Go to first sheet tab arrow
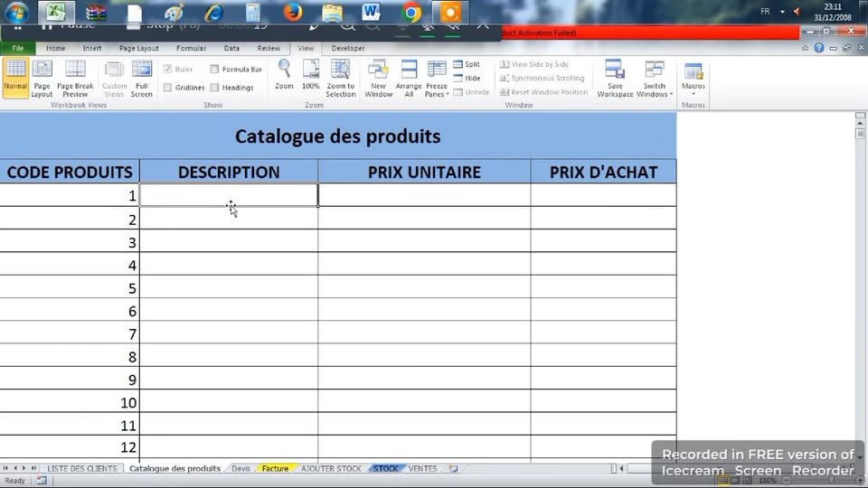This screenshot has height=488, width=868. [x=5, y=468]
